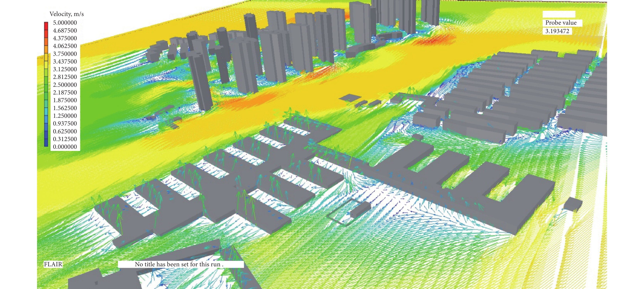Click the 3.750000 legend value
The height and width of the screenshot is (289, 644).
(65, 54)
